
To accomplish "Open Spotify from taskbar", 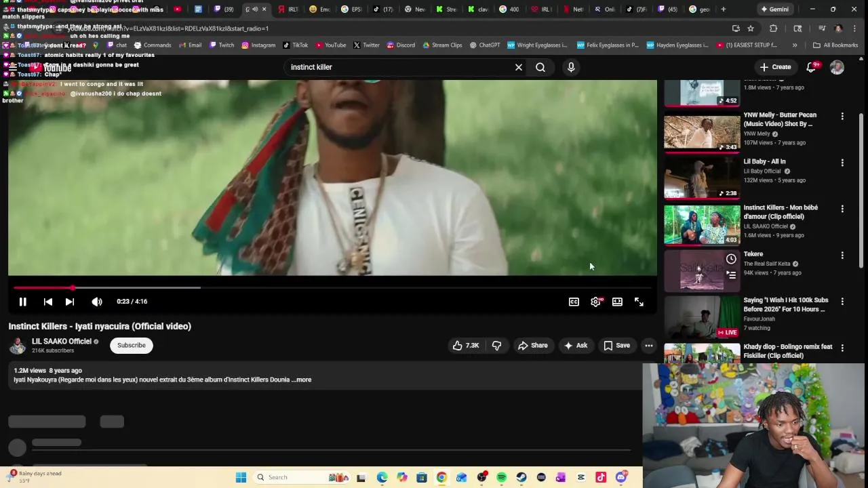I will click(x=501, y=477).
